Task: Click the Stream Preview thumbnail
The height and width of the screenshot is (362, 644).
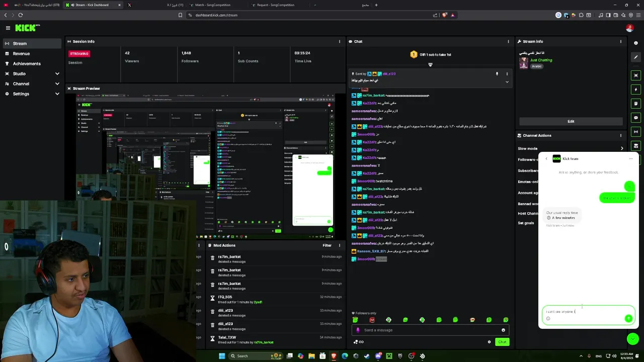Action: click(206, 166)
